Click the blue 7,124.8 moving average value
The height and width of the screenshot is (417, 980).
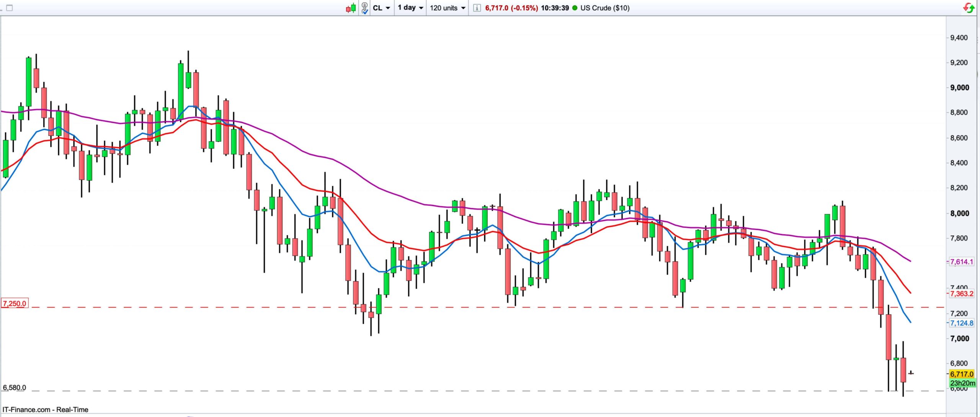point(962,323)
